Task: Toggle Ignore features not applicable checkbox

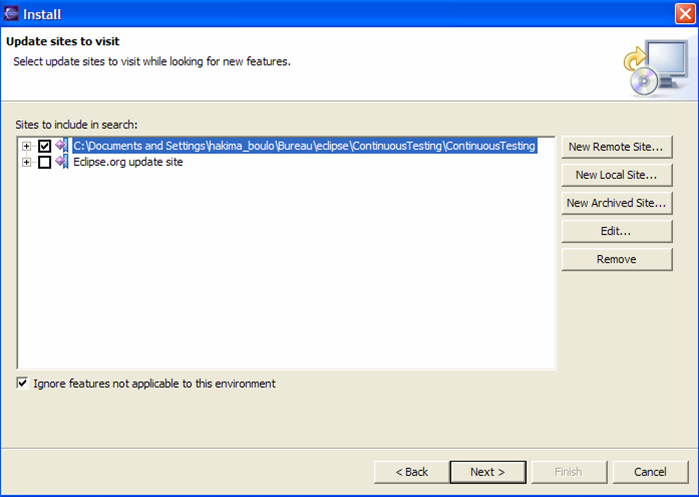Action: click(x=23, y=383)
